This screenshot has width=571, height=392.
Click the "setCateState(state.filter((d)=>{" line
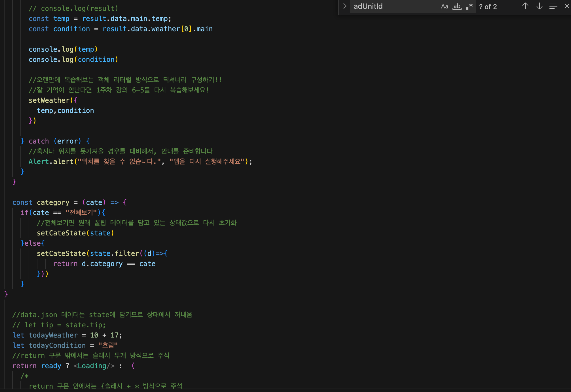[x=102, y=254]
